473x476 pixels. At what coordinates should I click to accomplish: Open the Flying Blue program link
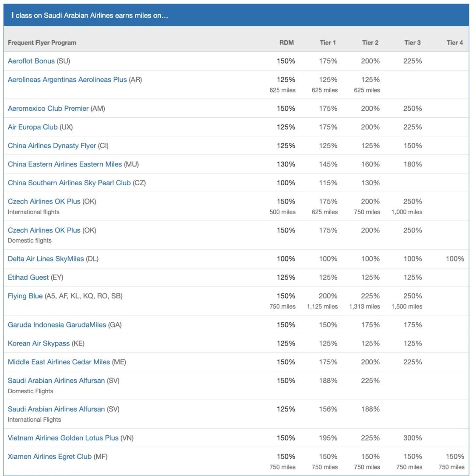25,296
